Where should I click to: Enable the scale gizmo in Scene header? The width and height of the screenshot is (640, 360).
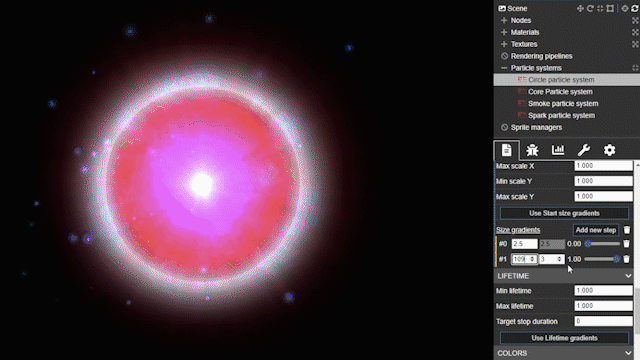pos(600,8)
